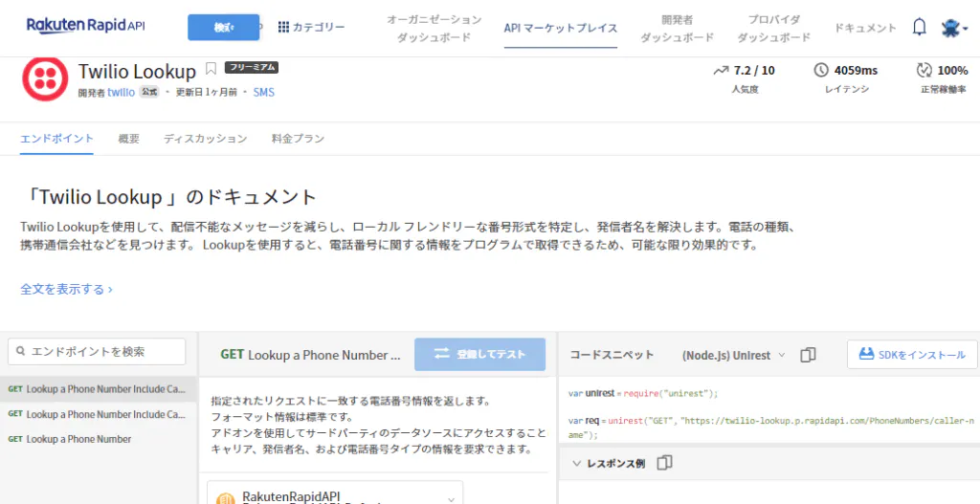Click the GET Lookup a Phone Number heading
980x504 pixels.
tap(311, 355)
